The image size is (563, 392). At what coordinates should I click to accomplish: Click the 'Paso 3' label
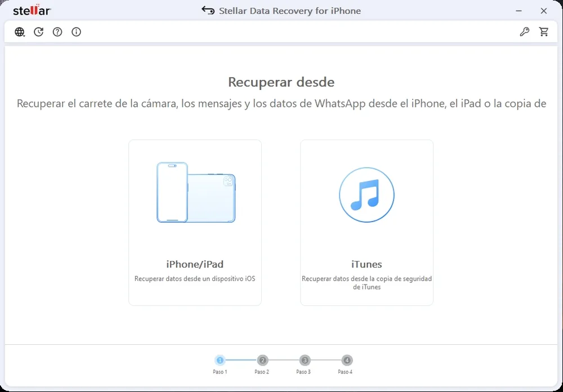[303, 372]
